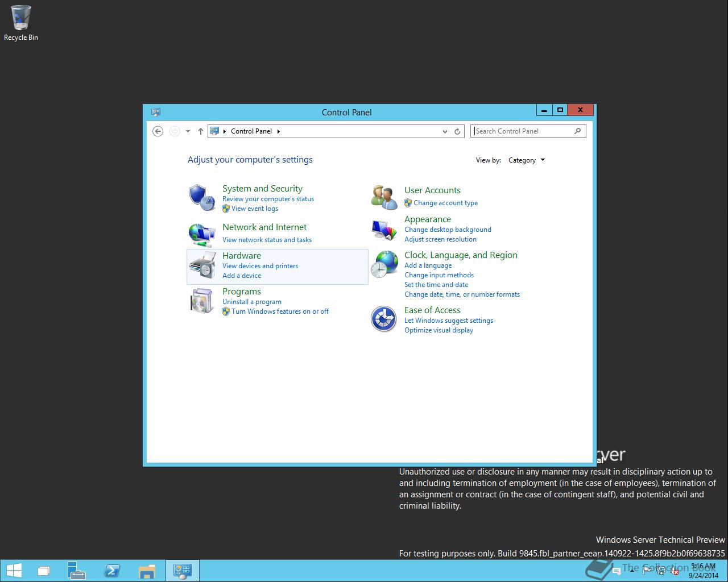Open Network and Internet category
The height and width of the screenshot is (582, 728).
264,227
